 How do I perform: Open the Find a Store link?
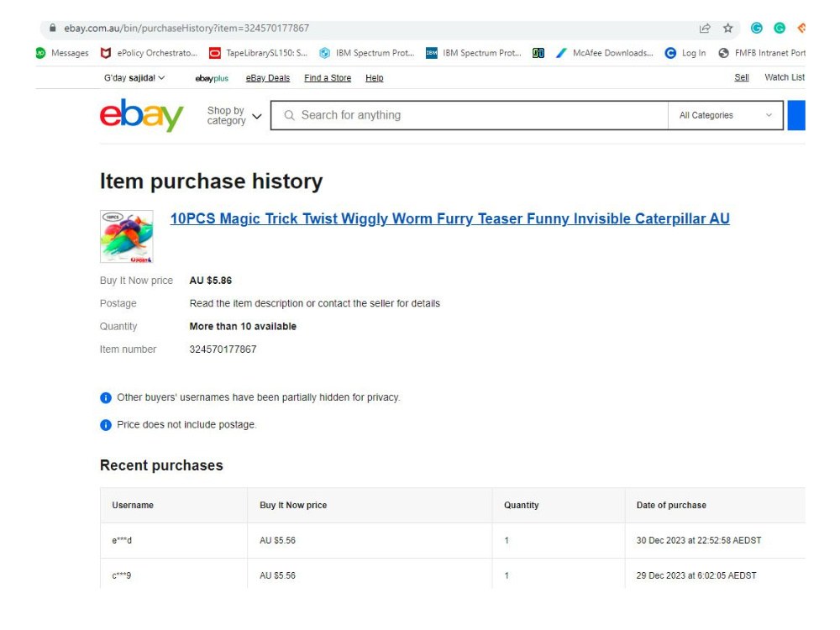click(328, 78)
